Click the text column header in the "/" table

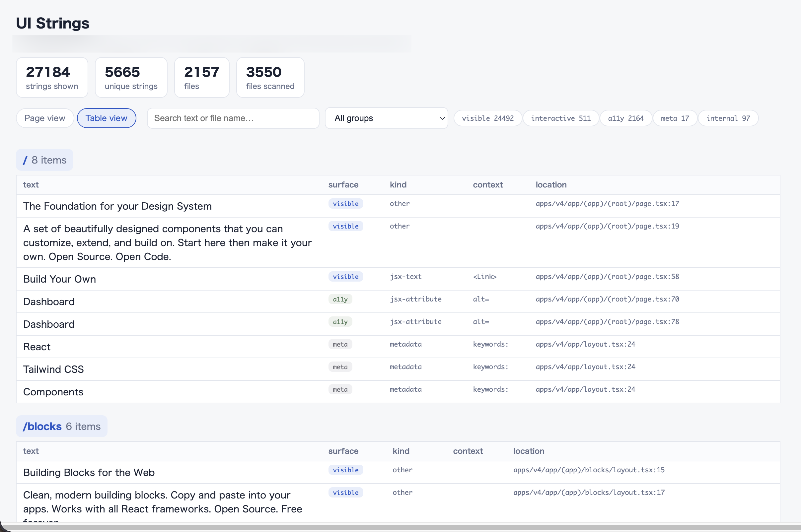pos(31,184)
